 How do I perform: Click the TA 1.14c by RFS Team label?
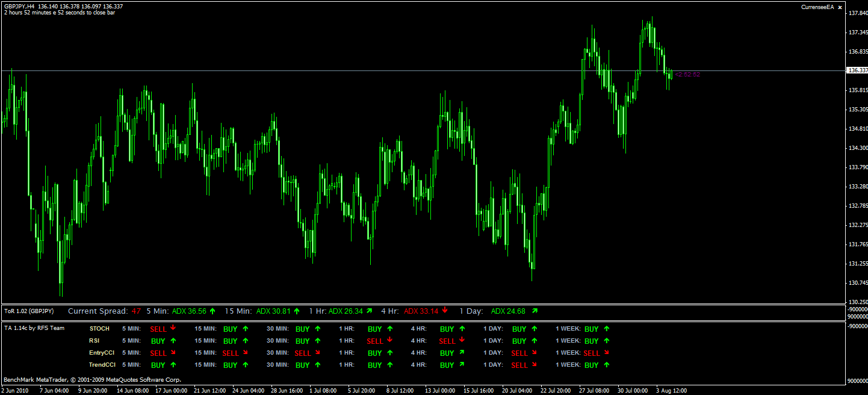tap(34, 328)
